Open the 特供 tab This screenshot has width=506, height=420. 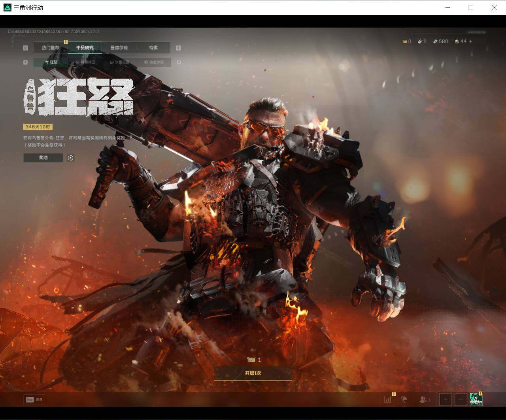coord(153,48)
